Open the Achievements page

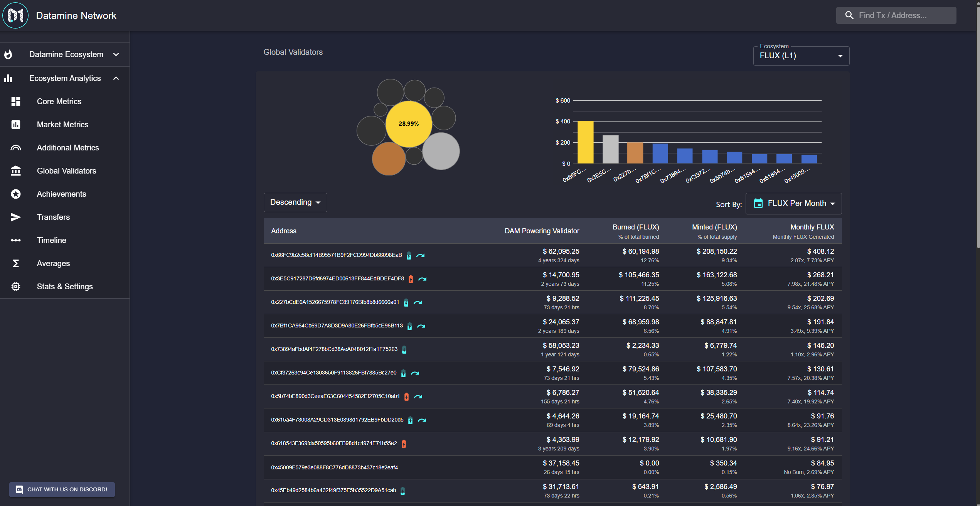coord(65,194)
